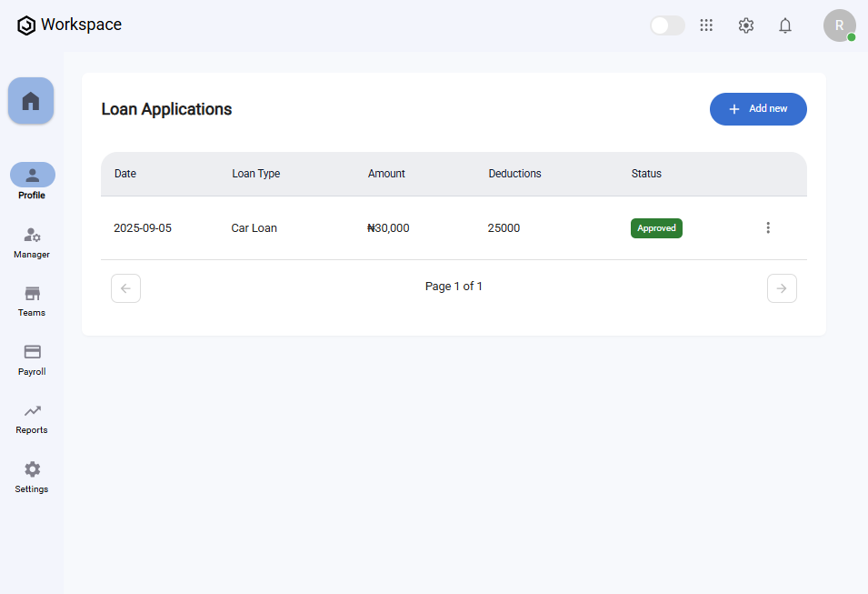Click the Amount column header

386,174
